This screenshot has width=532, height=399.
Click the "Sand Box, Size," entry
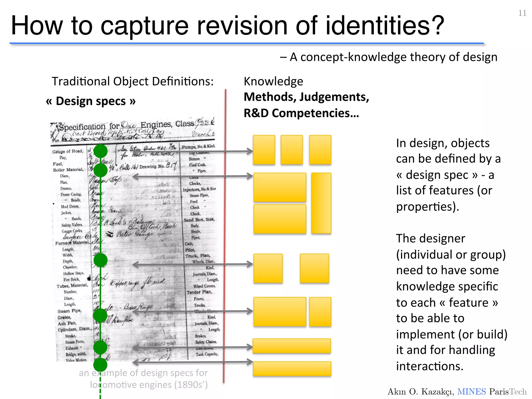pos(199,220)
